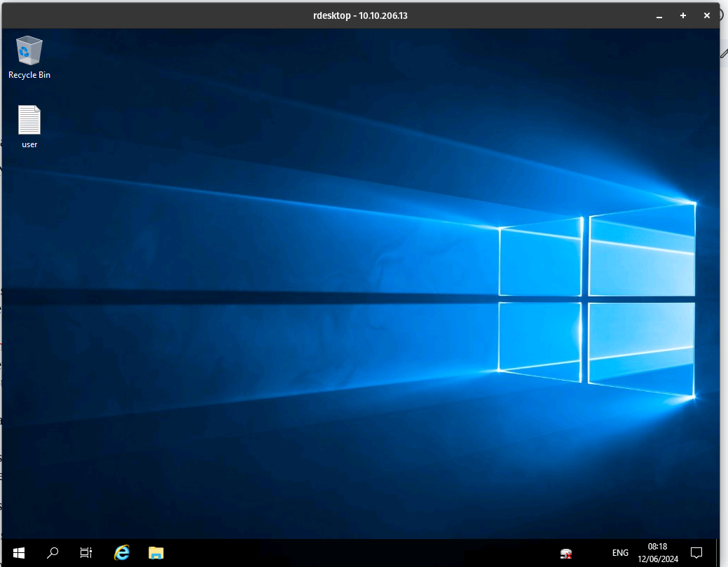Click the rdesktop window title bar

(360, 15)
